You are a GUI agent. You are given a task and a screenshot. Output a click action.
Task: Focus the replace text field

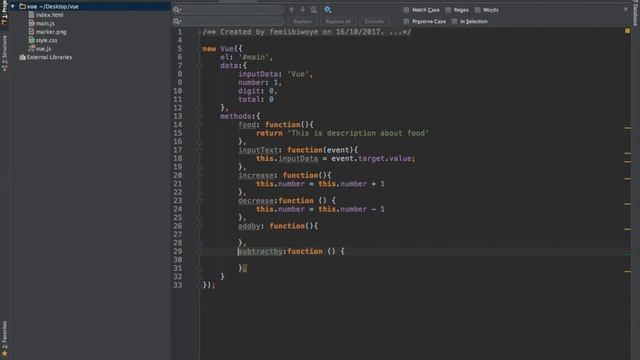(x=233, y=21)
